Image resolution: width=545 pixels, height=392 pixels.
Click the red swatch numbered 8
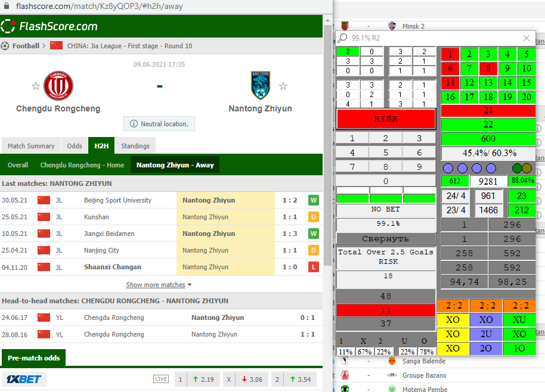point(488,68)
